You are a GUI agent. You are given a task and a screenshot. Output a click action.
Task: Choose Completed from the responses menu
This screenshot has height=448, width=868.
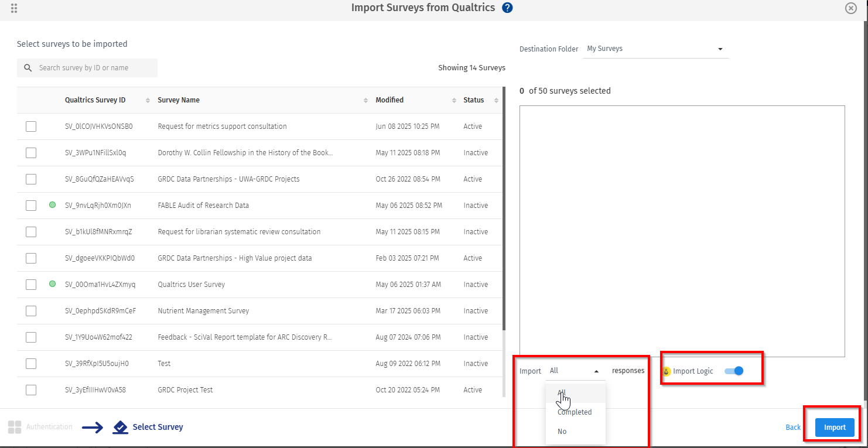pos(575,412)
